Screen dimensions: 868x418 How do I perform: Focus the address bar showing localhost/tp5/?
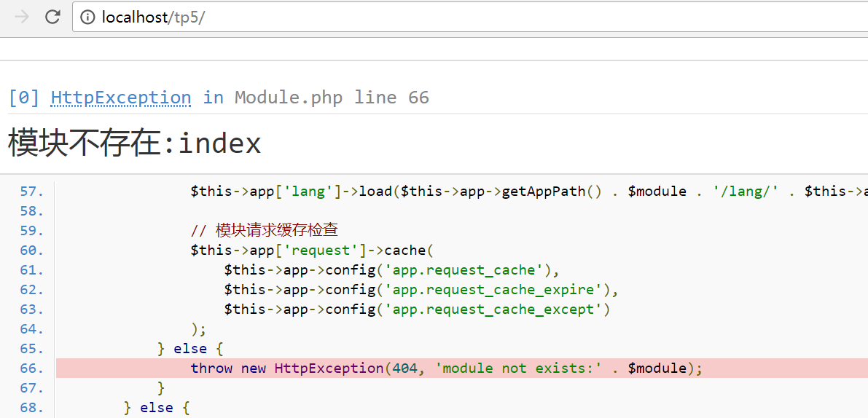point(471,17)
